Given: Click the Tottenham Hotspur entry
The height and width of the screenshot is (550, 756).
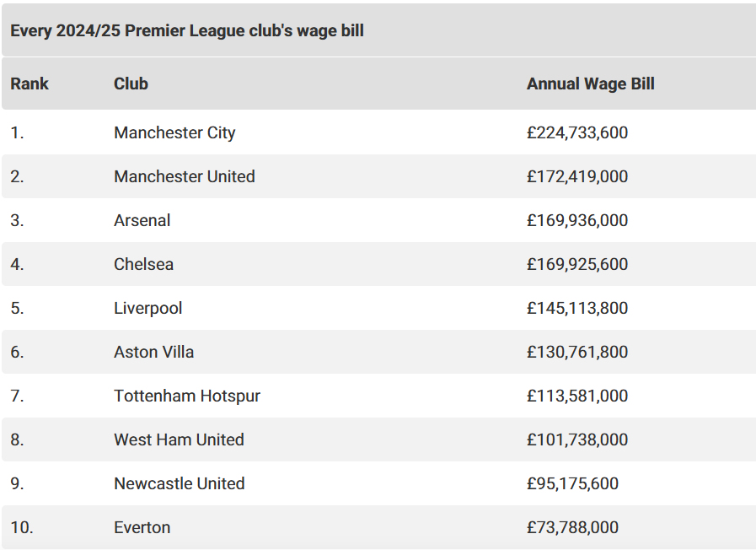Looking at the screenshot, I should click(187, 396).
